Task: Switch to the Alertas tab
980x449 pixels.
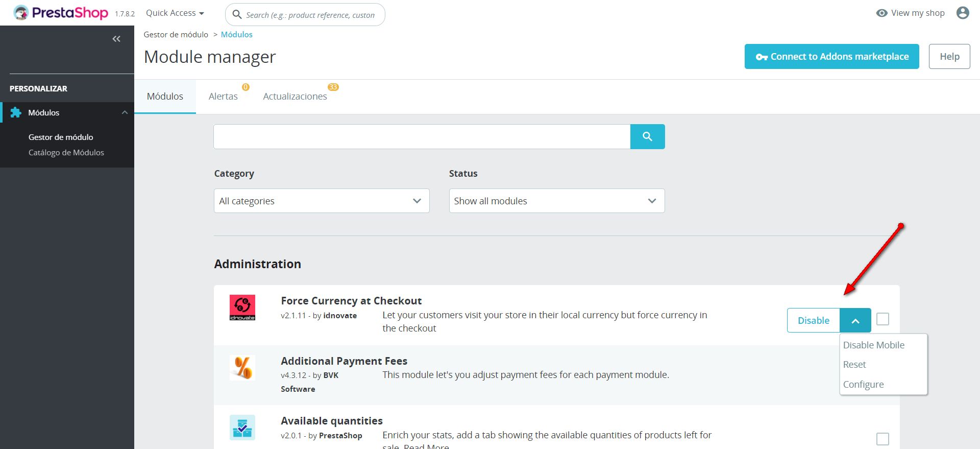Action: click(223, 96)
